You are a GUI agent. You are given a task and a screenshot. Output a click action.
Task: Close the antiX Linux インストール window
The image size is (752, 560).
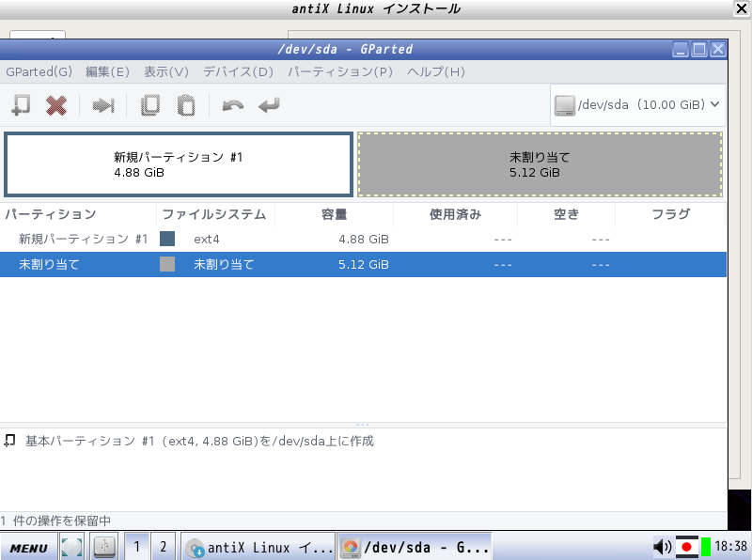742,8
